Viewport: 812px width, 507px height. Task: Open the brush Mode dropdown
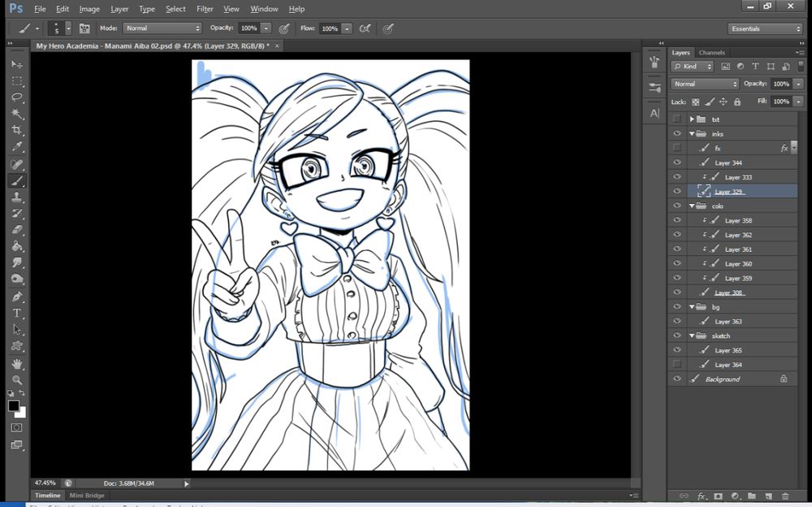pos(162,28)
